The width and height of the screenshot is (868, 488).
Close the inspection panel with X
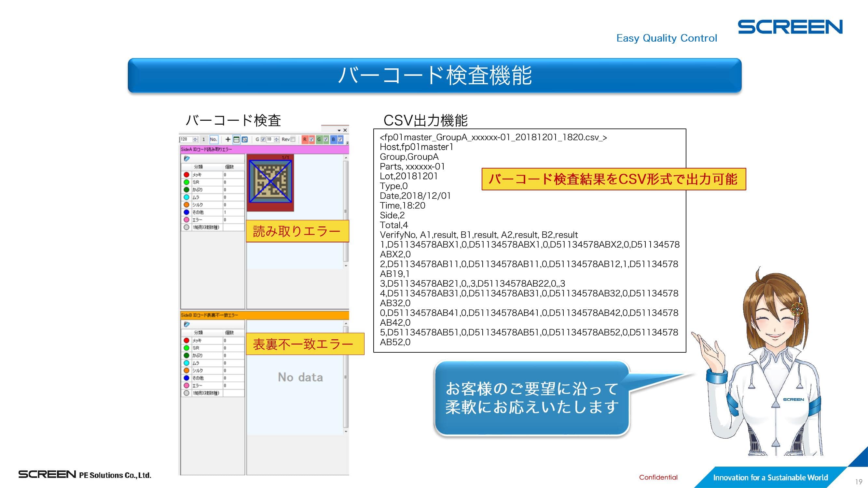(345, 130)
